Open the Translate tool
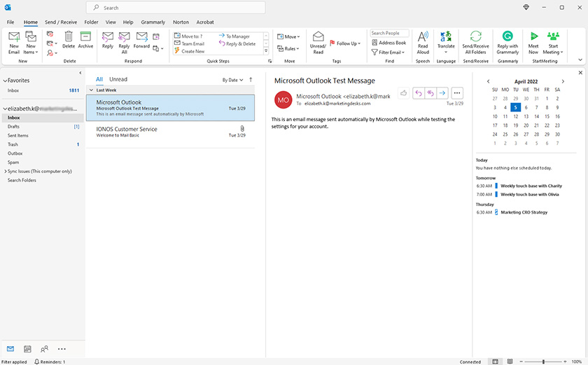 pos(446,43)
